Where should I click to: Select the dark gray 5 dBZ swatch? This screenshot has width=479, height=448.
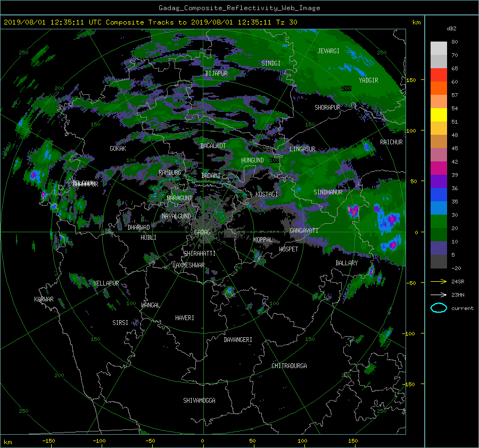tap(439, 262)
